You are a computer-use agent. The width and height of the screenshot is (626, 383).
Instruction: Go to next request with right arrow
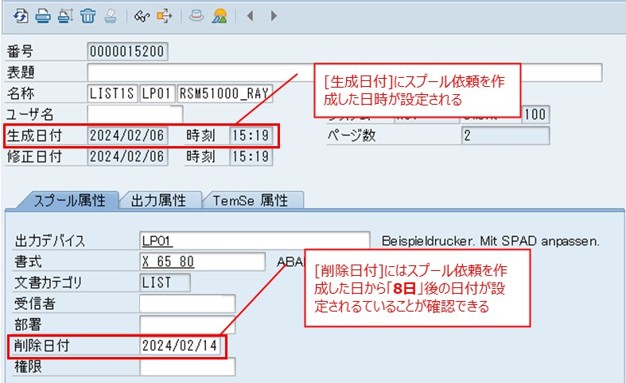pyautogui.click(x=273, y=16)
